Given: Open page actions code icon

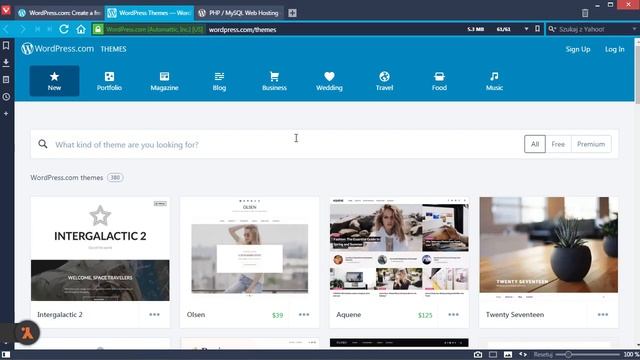Looking at the screenshot, I should pos(523,355).
